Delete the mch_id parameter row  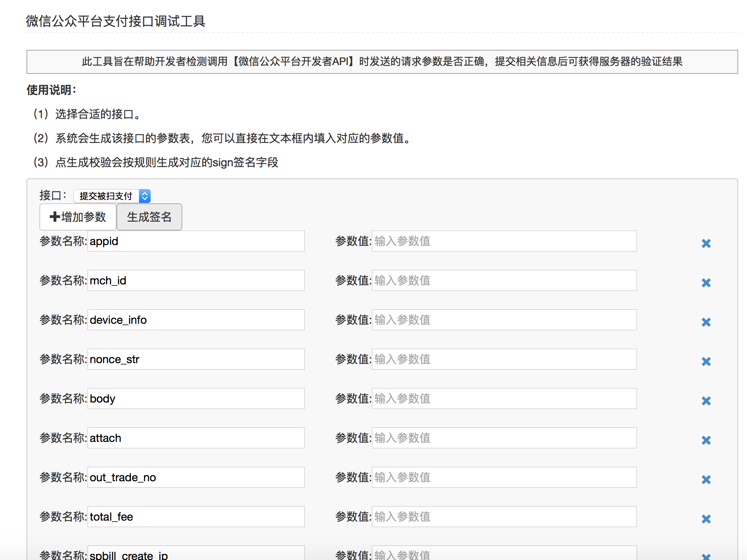click(706, 283)
